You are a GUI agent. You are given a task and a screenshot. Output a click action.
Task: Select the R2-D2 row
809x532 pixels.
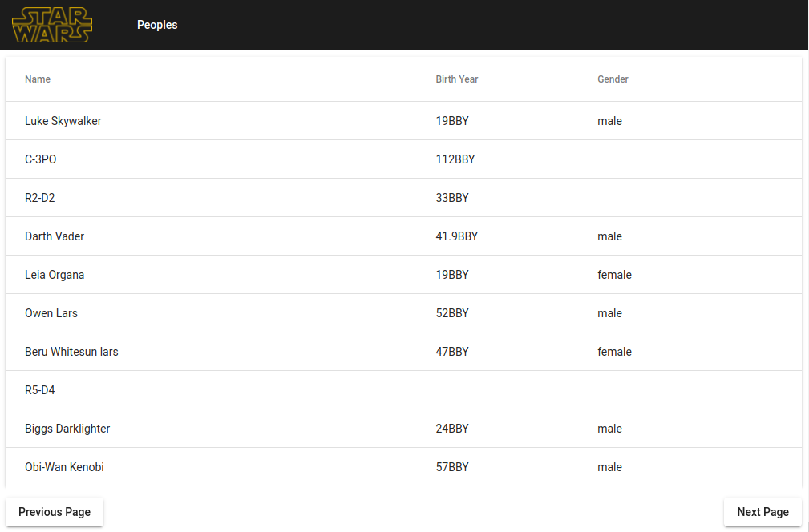40,198
